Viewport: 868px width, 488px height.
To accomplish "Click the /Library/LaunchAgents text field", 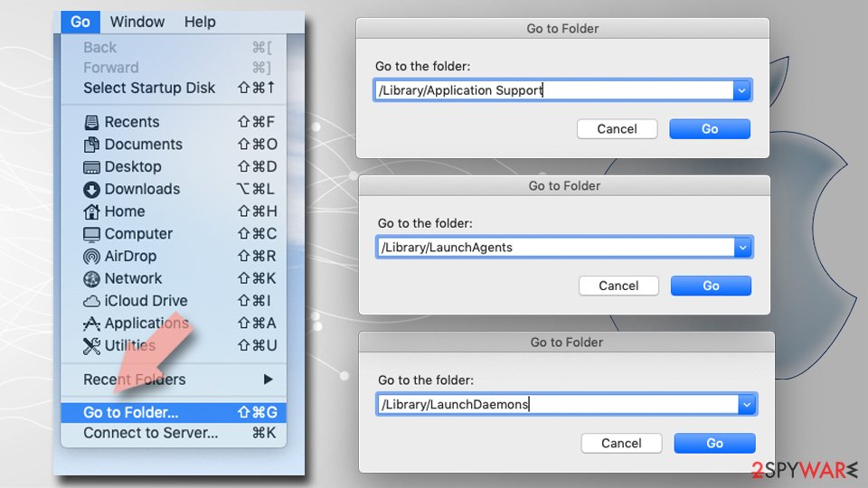I will (556, 248).
